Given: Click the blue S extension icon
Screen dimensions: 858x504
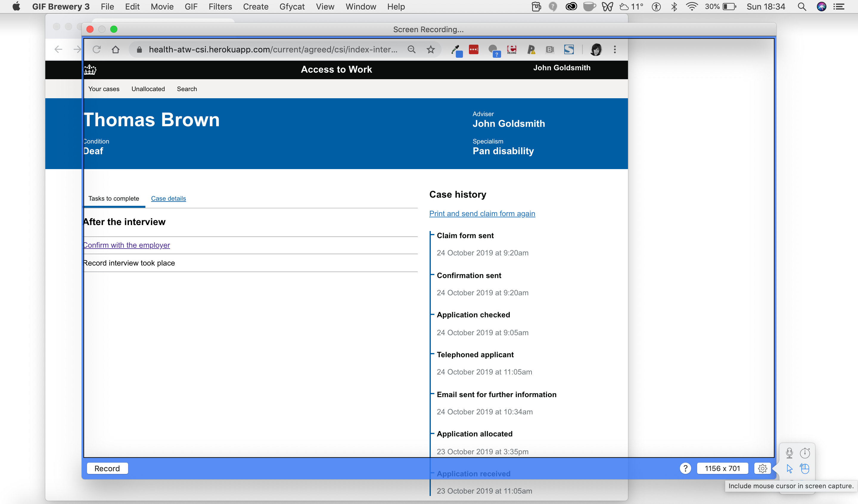Looking at the screenshot, I should (x=569, y=49).
